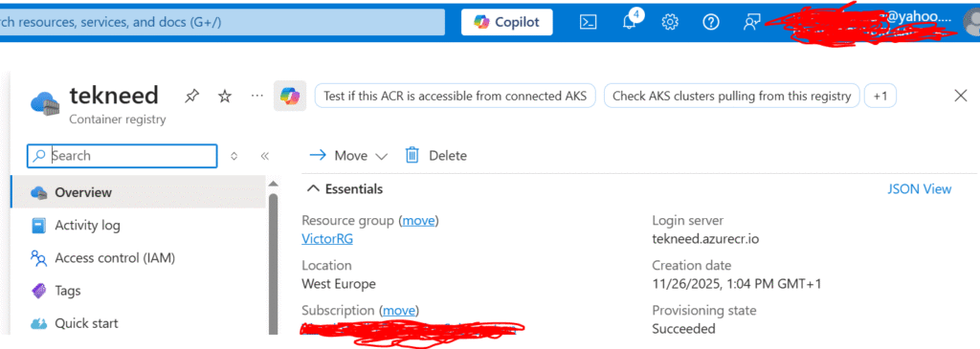Select the Succeeded provisioning state value
Viewport: 980px width, 349px height.
point(683,329)
